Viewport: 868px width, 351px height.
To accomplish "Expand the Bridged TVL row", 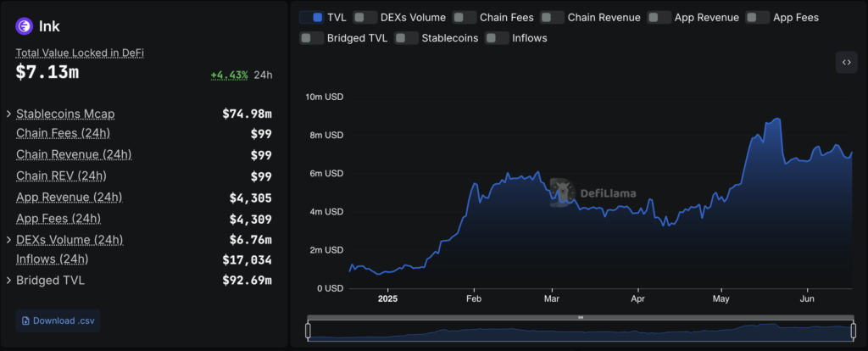I will click(x=8, y=280).
